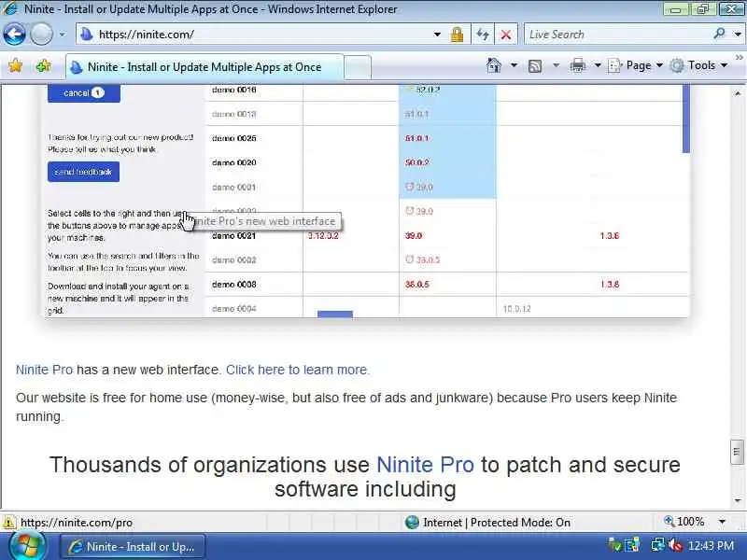This screenshot has height=560, width=747.
Task: Click the browser Back arrow button
Action: pyautogui.click(x=14, y=35)
